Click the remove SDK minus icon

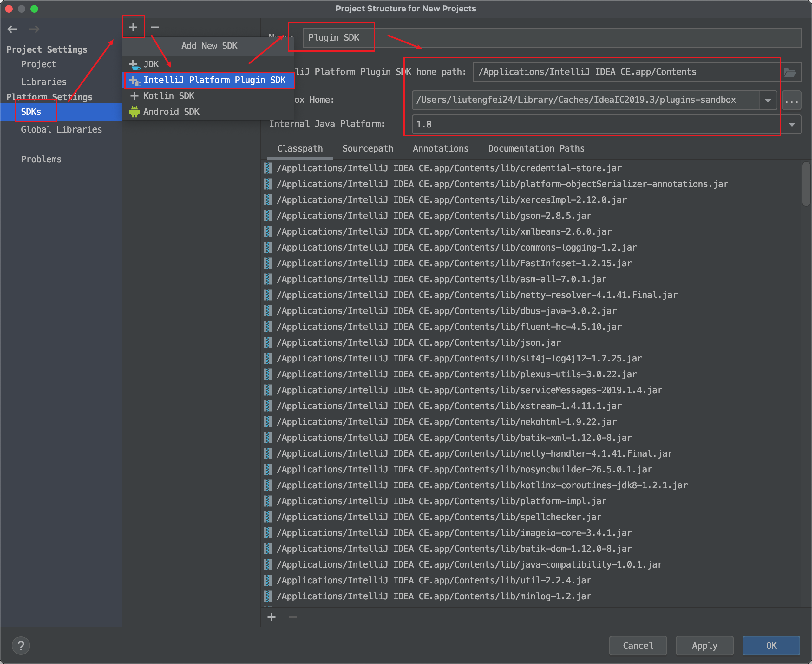click(154, 27)
